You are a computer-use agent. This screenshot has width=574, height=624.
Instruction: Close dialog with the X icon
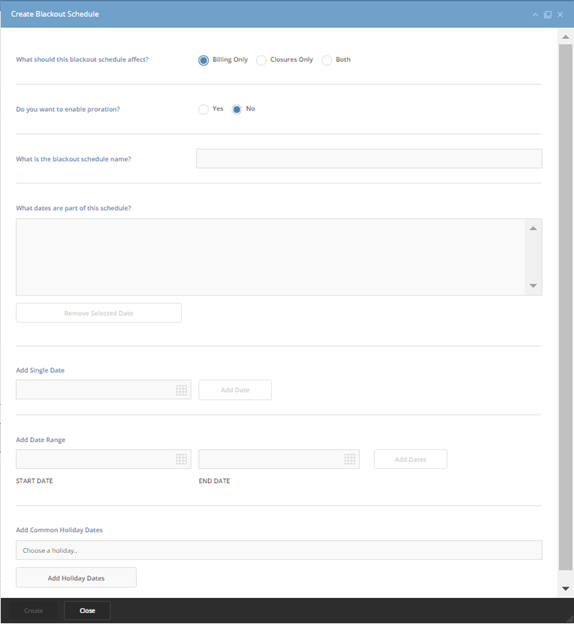tap(560, 15)
